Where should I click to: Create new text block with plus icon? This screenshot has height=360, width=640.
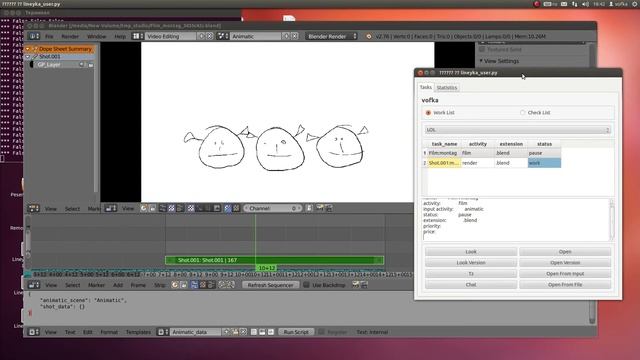pyautogui.click(x=226, y=332)
